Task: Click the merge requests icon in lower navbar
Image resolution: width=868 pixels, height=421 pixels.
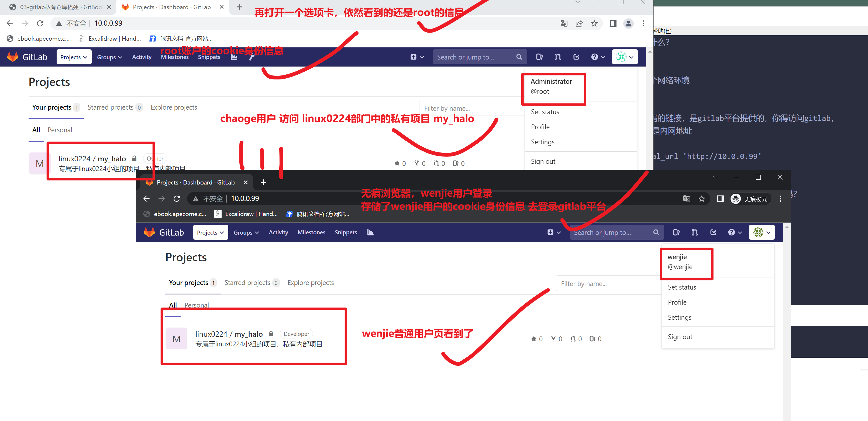Action: pos(694,232)
